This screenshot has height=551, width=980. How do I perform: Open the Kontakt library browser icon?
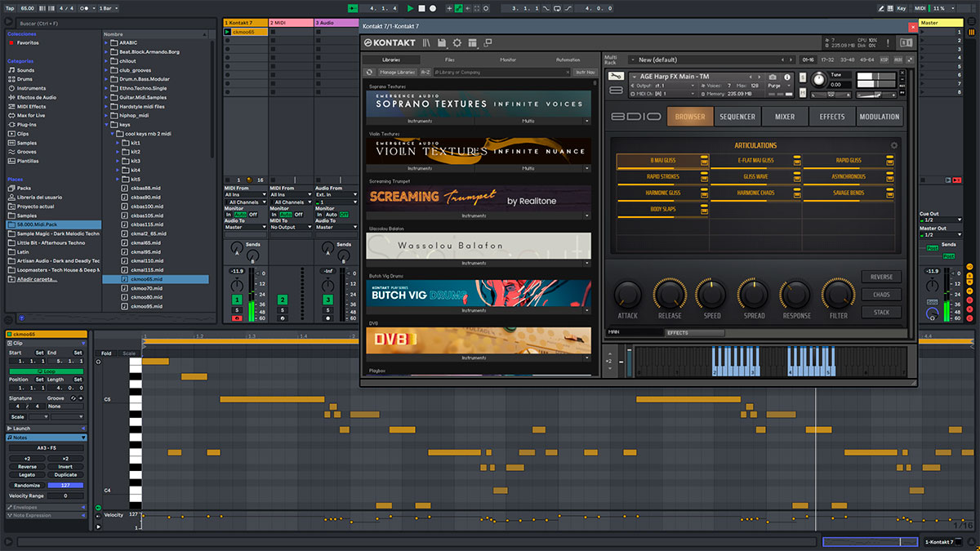point(426,42)
